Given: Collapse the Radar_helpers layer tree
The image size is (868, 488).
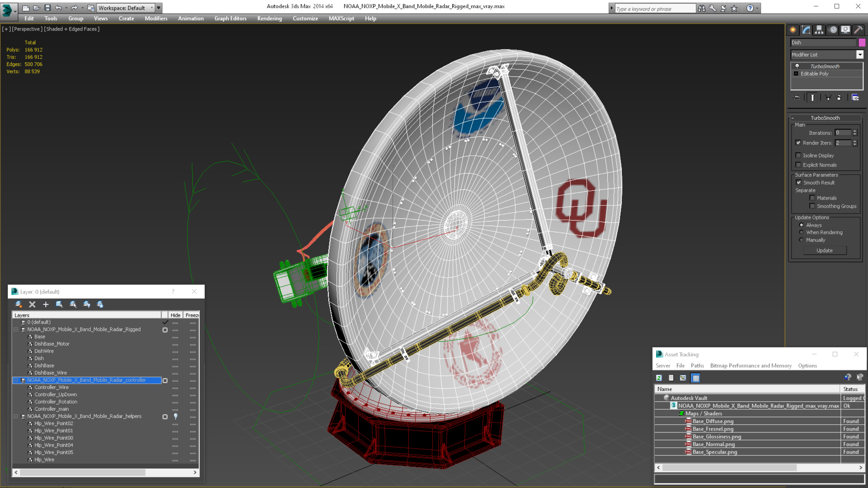Looking at the screenshot, I should click(16, 416).
